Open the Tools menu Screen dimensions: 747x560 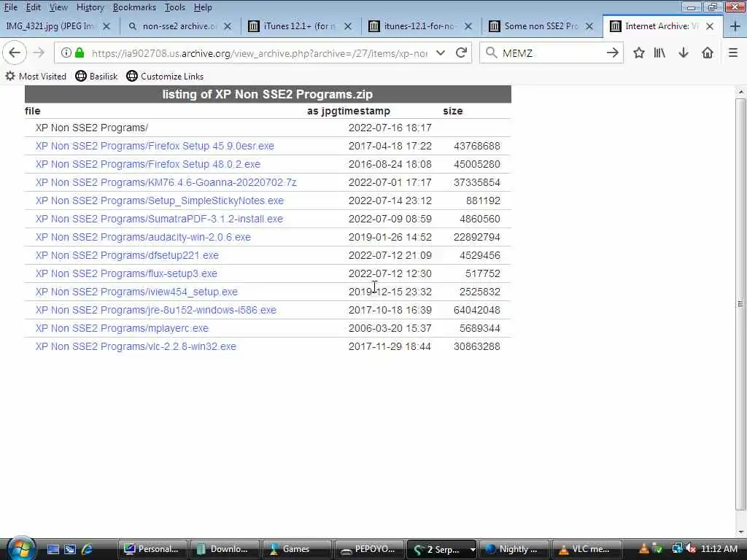(175, 7)
